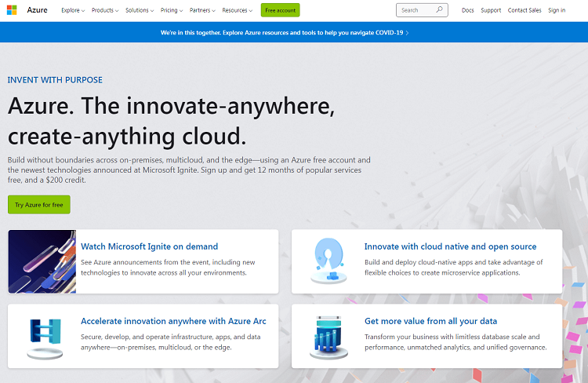The image size is (588, 383).
Task: Click the Microsoft logo icon
Action: (12, 10)
